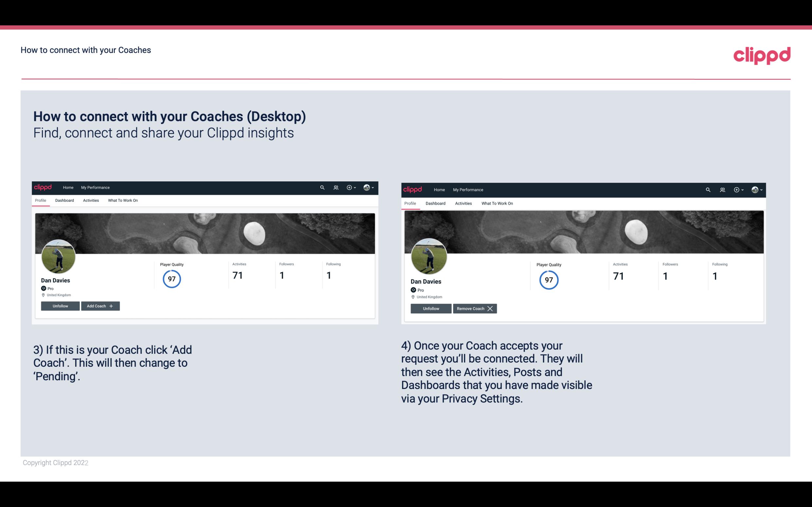Click the search icon in right screenshot

click(707, 189)
